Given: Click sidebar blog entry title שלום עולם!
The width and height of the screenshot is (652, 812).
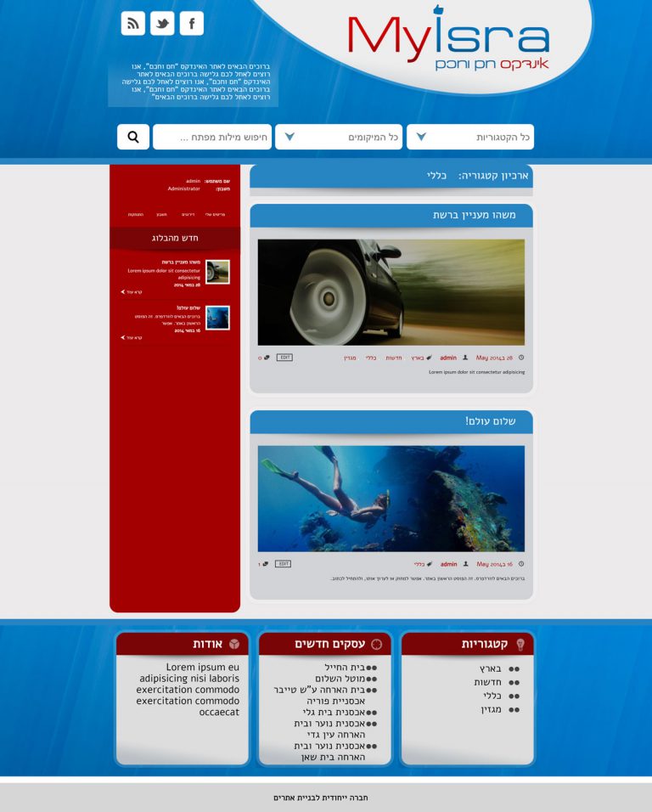Looking at the screenshot, I should click(x=188, y=308).
